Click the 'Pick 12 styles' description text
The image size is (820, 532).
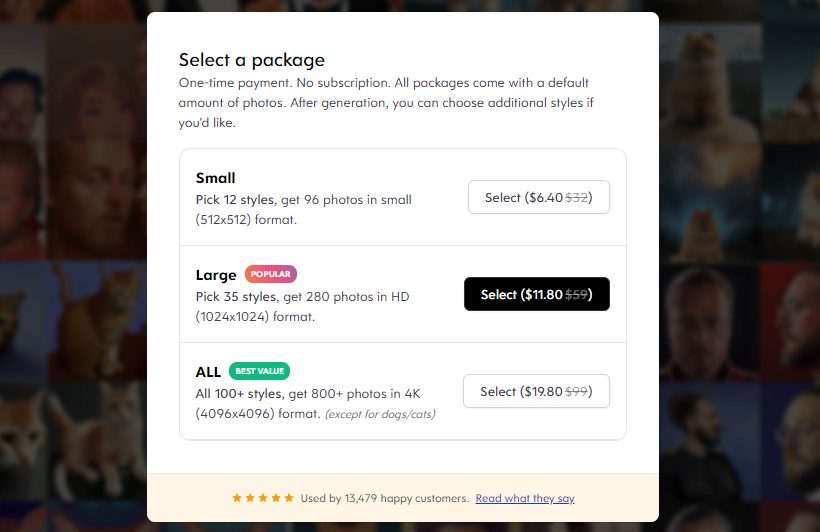click(303, 209)
